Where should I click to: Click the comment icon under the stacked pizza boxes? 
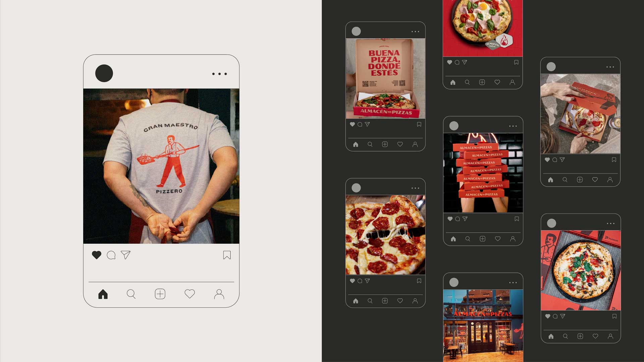click(x=458, y=219)
